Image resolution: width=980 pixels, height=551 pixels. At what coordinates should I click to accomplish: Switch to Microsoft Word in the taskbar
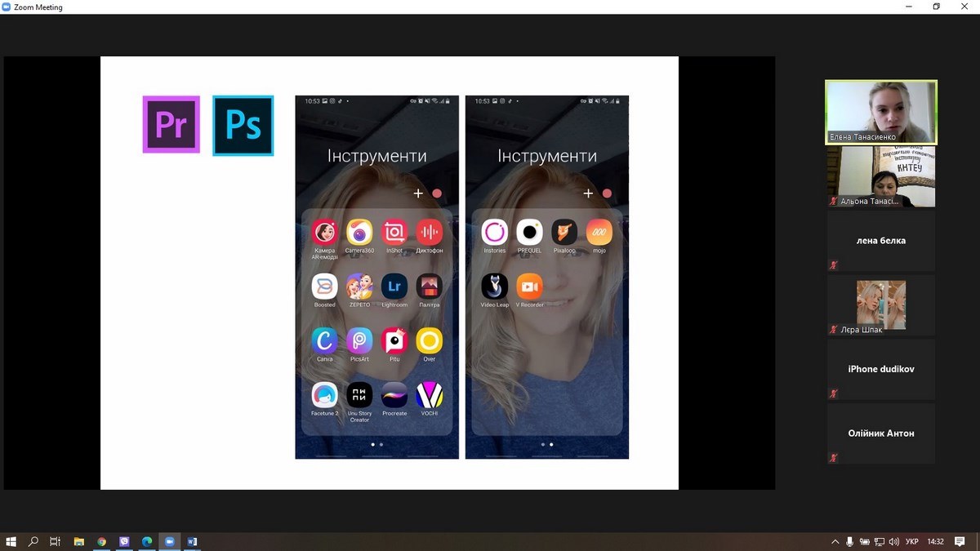[x=193, y=541]
